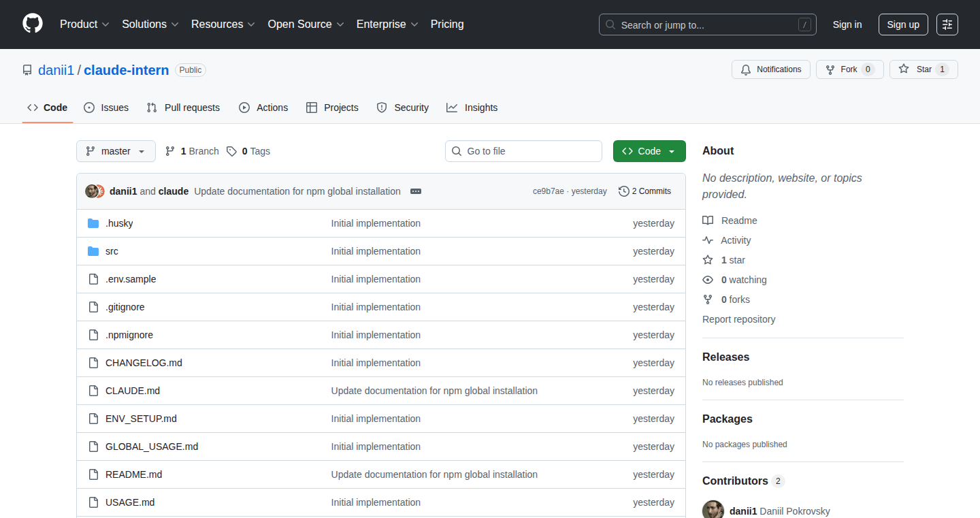Screen dimensions: 980x518
Task: Open appearance settings icon in header
Action: tap(947, 25)
